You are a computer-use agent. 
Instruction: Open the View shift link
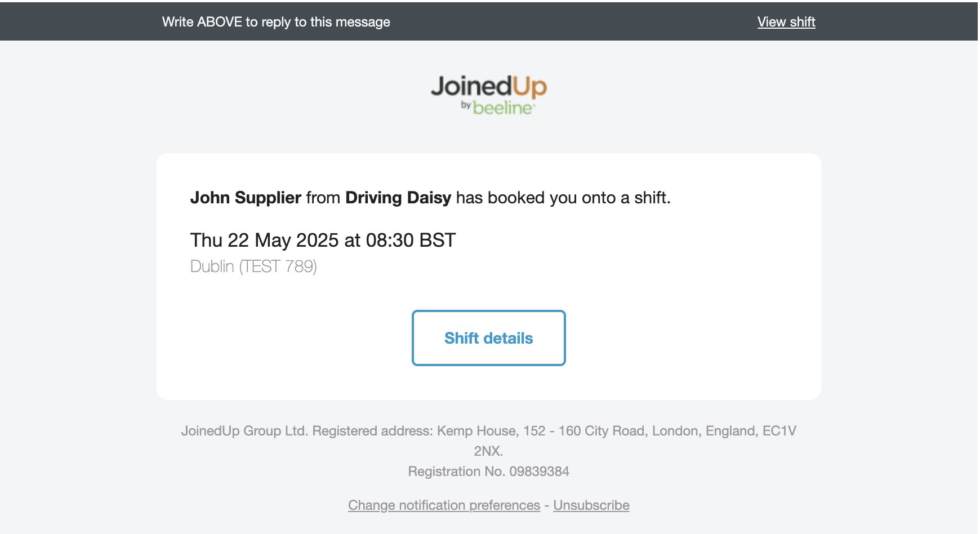tap(786, 22)
